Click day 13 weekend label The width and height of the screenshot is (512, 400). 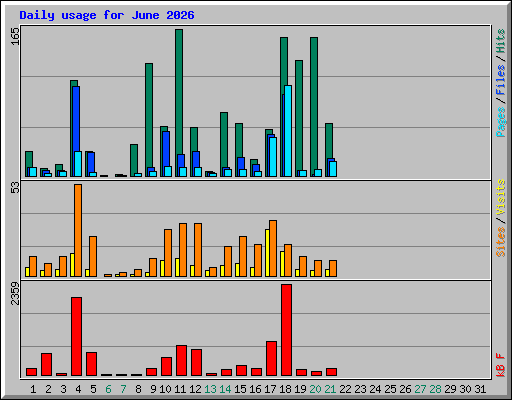210,389
